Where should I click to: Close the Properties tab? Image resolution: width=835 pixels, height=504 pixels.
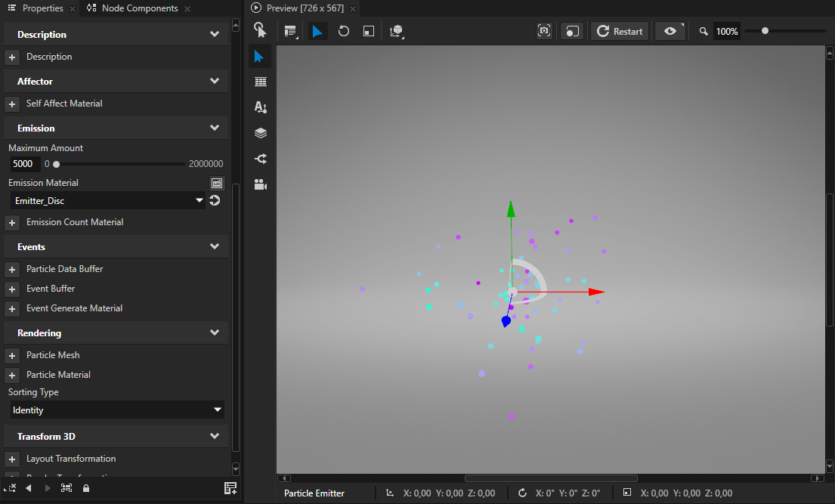(x=73, y=8)
